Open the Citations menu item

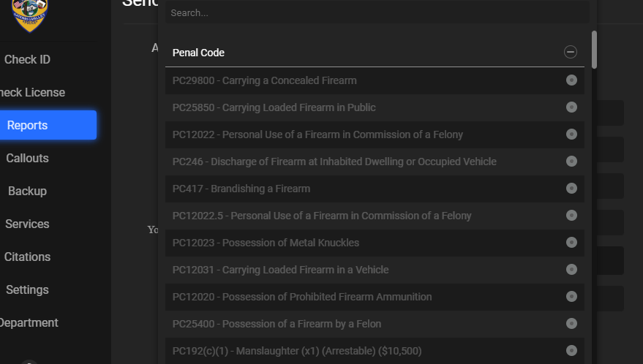click(x=27, y=257)
